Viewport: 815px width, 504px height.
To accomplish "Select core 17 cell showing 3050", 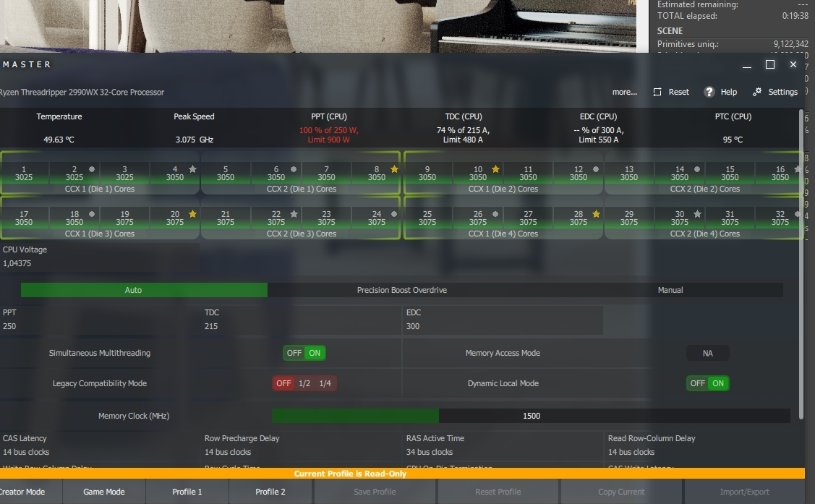I will [24, 218].
